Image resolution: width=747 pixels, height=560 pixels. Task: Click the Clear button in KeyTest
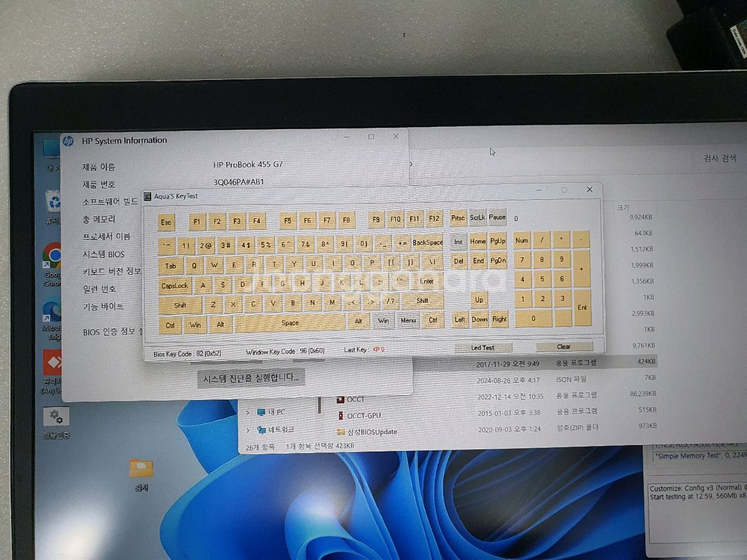(x=564, y=347)
